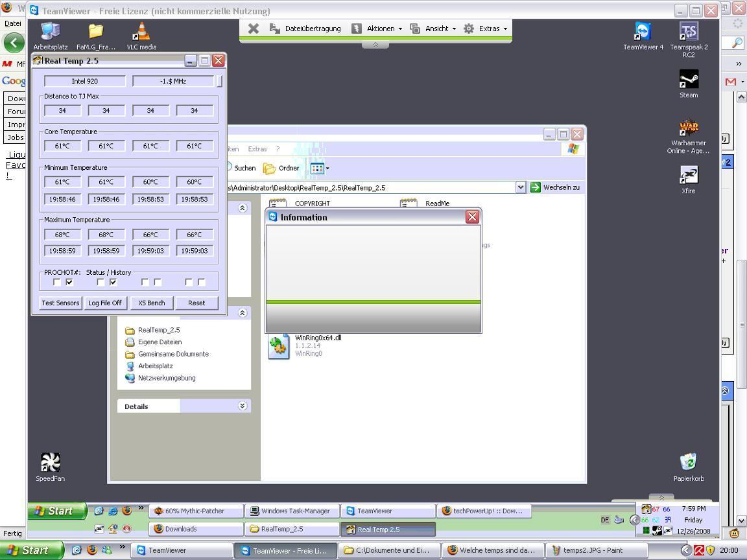Switch to 60% Mythic-Patcher taskbar item
This screenshot has width=747, height=560.
[x=196, y=511]
